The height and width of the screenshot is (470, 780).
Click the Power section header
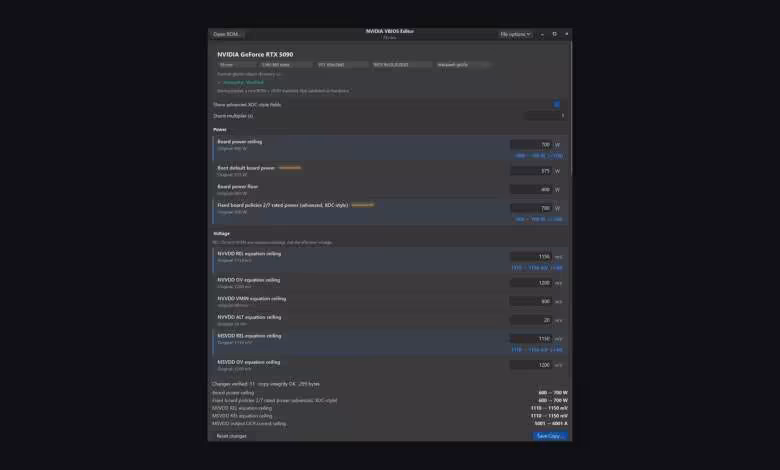pyautogui.click(x=220, y=129)
